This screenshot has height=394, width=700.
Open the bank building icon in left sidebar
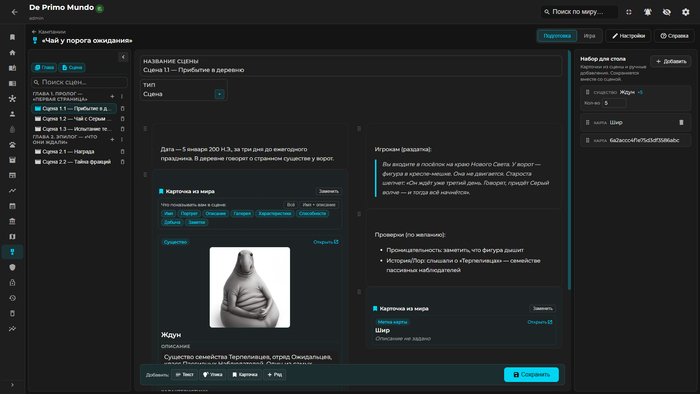12,221
